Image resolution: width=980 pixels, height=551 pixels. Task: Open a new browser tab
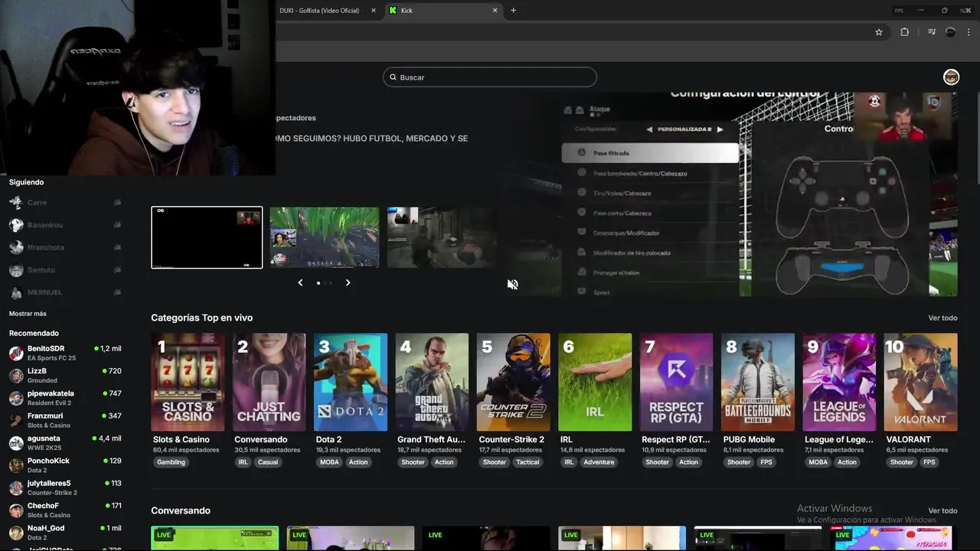tap(513, 10)
